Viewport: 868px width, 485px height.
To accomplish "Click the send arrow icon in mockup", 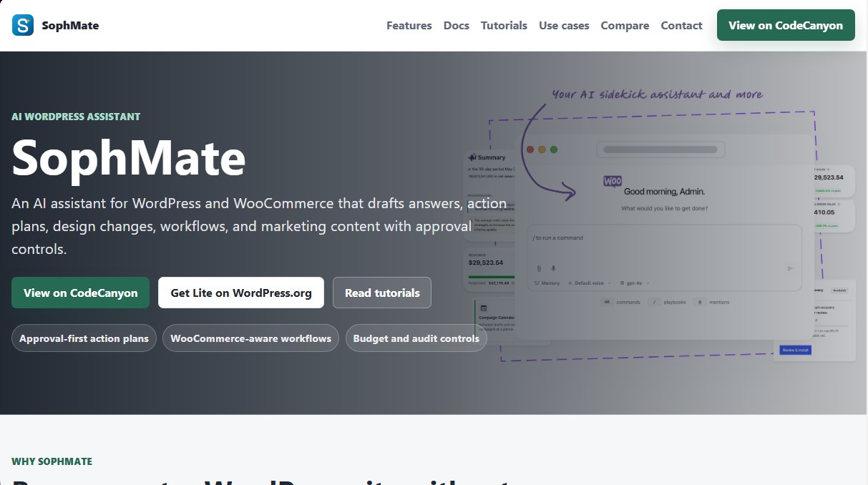I will click(790, 268).
